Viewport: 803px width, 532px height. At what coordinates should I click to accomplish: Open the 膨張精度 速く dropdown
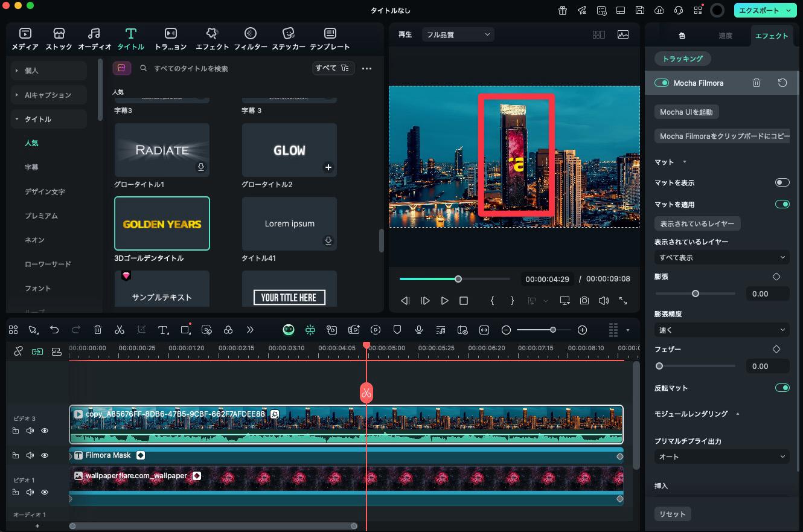point(722,330)
